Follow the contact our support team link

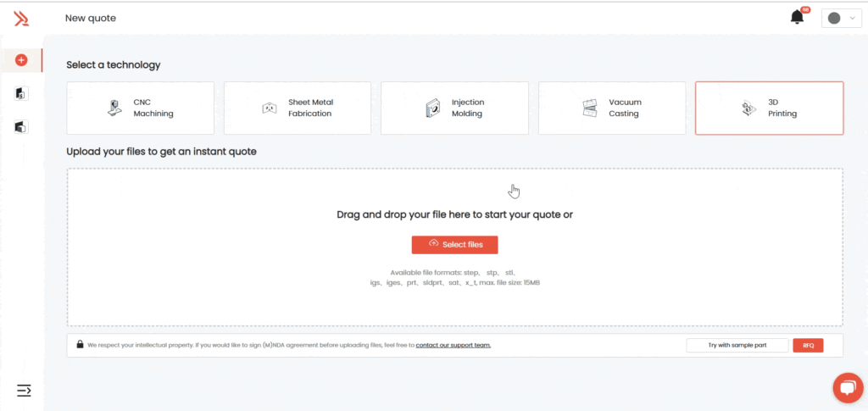(x=453, y=345)
